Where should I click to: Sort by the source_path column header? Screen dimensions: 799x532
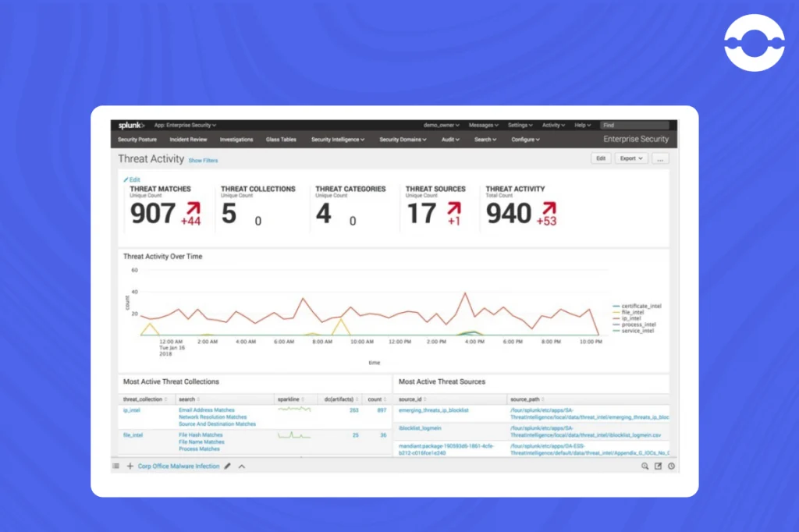[527, 399]
